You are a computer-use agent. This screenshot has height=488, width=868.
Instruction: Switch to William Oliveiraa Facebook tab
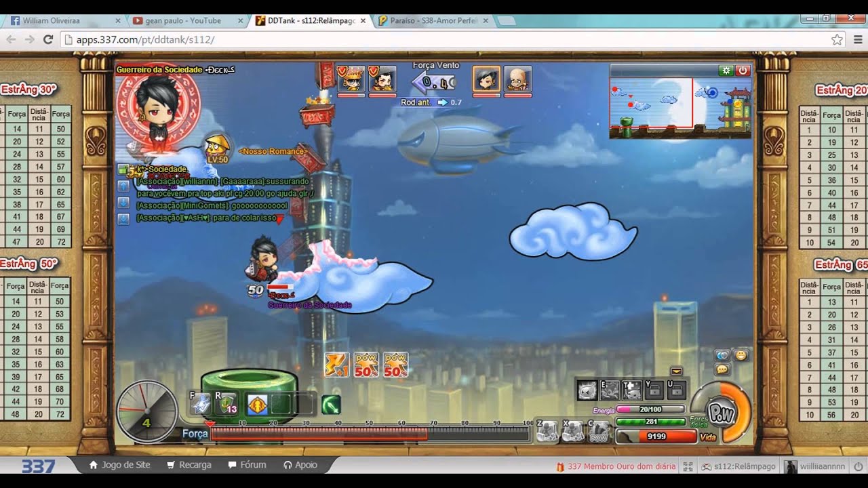[x=64, y=21]
